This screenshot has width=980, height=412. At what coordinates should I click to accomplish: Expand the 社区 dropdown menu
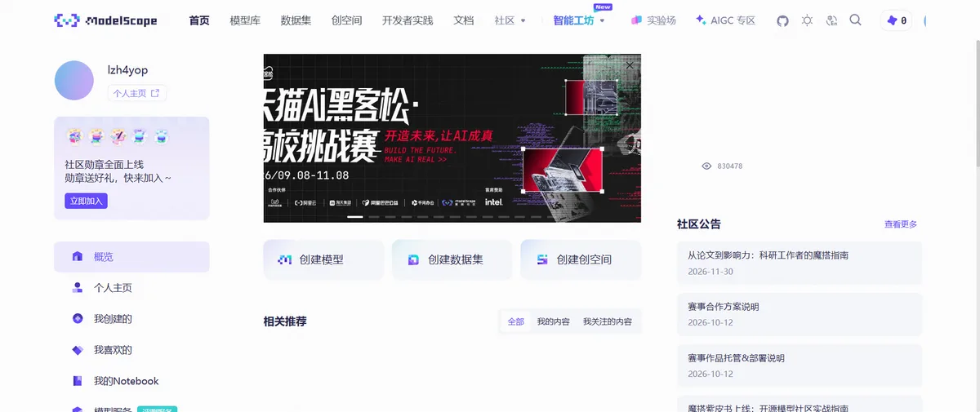click(510, 20)
